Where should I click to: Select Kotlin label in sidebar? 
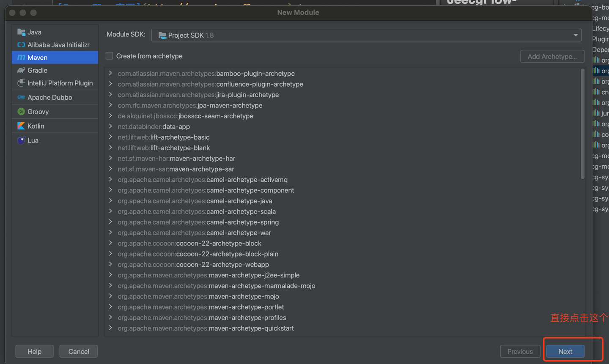[36, 126]
